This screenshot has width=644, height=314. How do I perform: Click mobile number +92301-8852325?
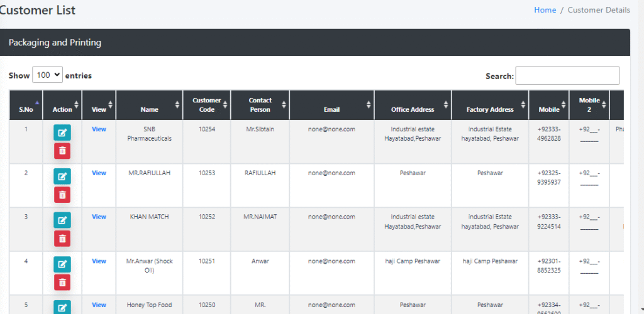pos(549,266)
